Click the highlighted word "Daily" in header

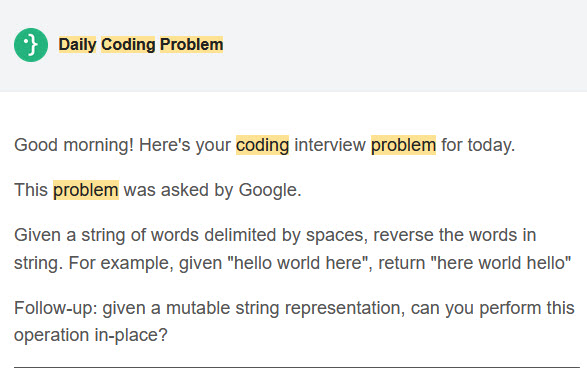77,45
